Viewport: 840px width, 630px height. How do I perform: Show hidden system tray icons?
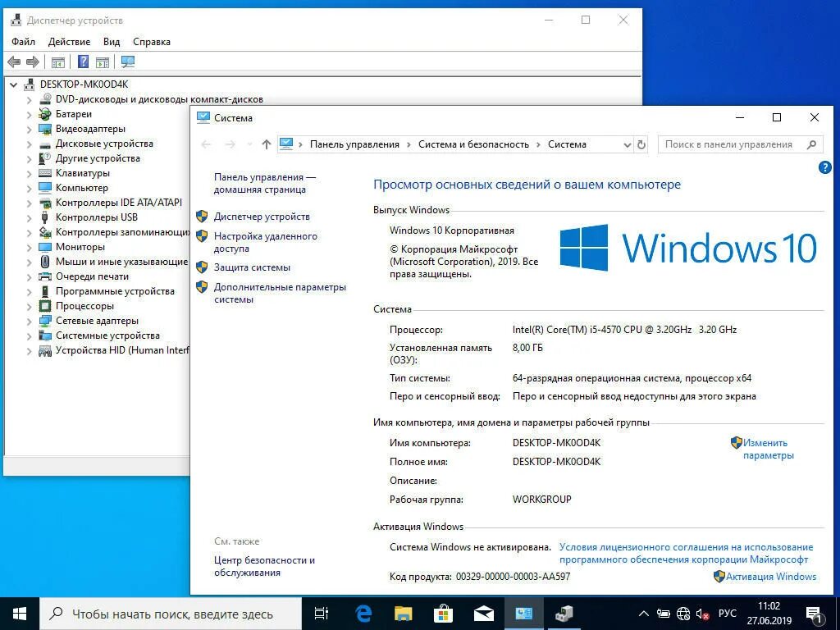(x=645, y=614)
